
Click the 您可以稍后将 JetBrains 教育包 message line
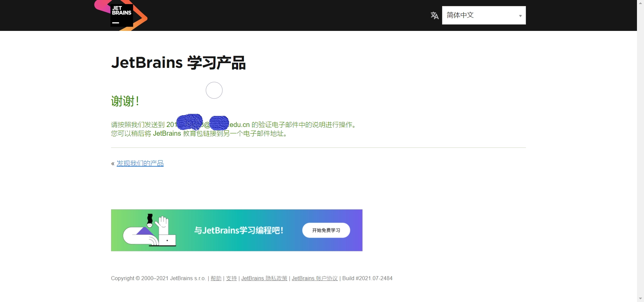click(200, 133)
